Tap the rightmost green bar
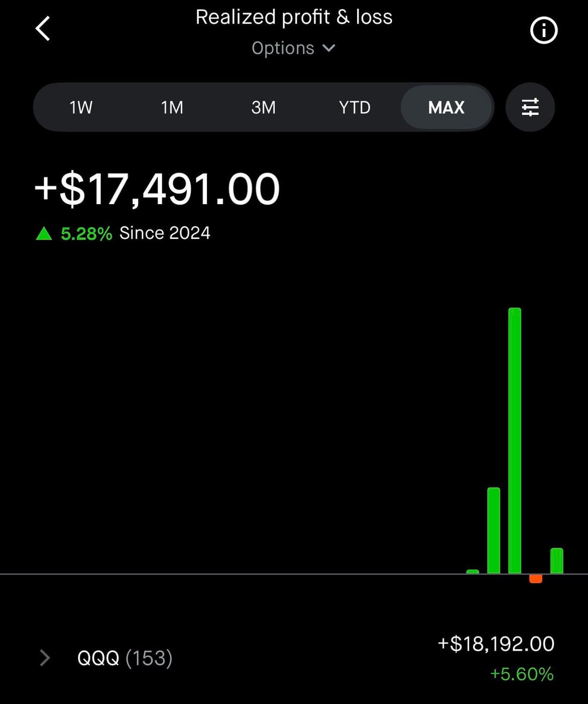This screenshot has width=588, height=704. pyautogui.click(x=556, y=560)
